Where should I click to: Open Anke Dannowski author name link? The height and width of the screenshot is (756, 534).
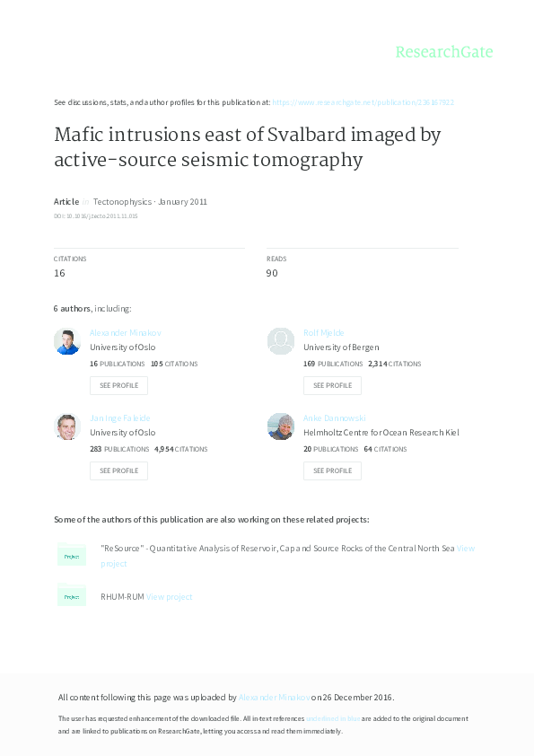pos(335,418)
